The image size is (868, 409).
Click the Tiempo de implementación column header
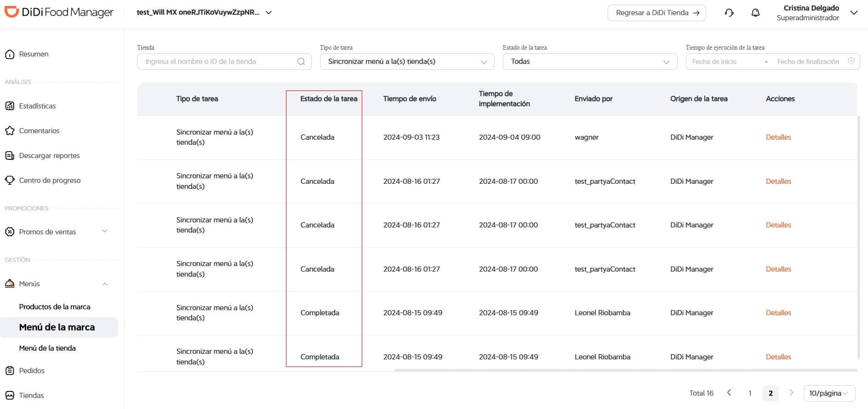click(504, 99)
